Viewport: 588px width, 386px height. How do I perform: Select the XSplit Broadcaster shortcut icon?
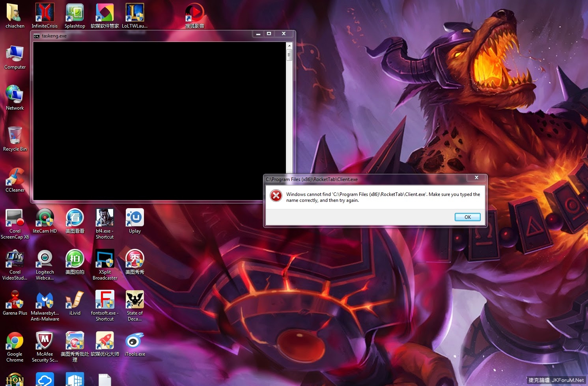point(105,259)
